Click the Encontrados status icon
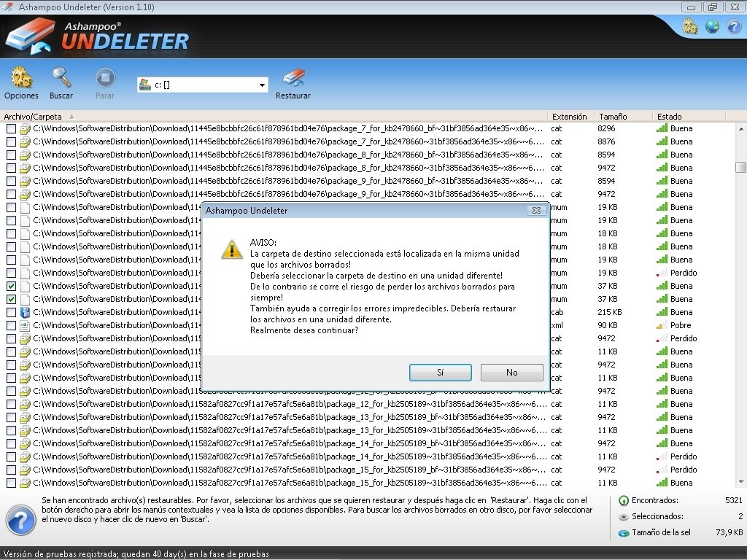747x560 pixels. pos(623,500)
